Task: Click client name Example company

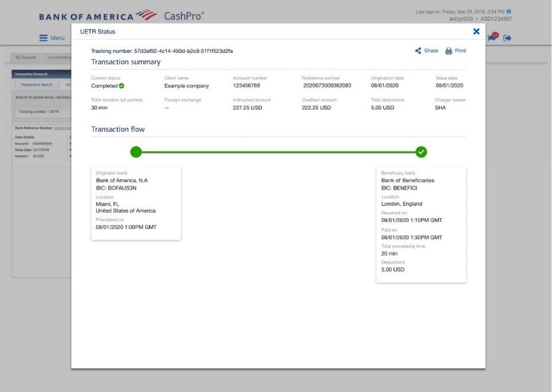Action: coord(186,86)
